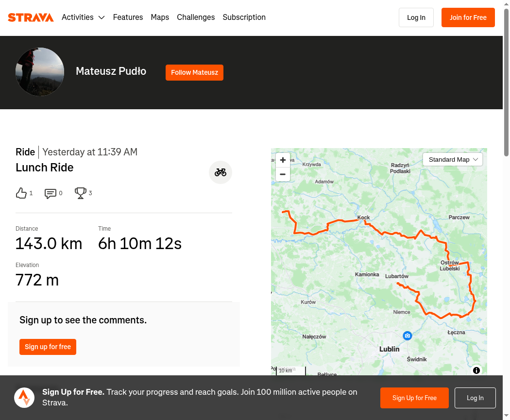Click the bicycle activity type icon
This screenshot has width=510, height=420.
click(x=220, y=172)
